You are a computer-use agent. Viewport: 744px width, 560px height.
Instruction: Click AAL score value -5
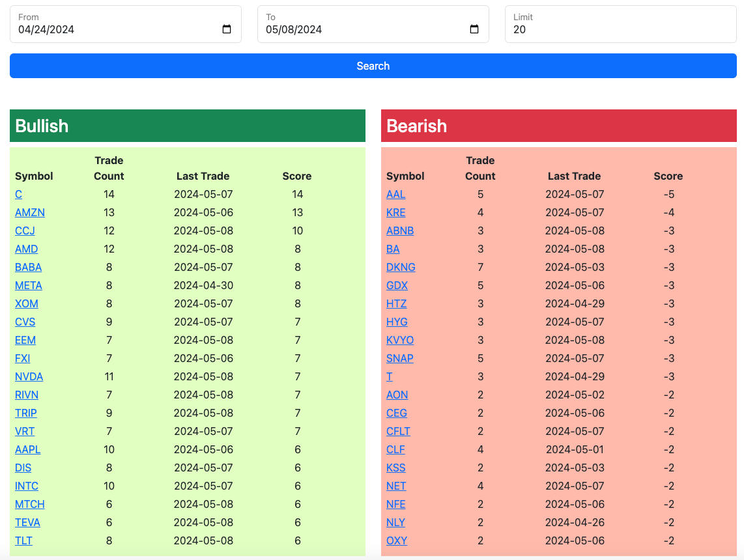[668, 195]
